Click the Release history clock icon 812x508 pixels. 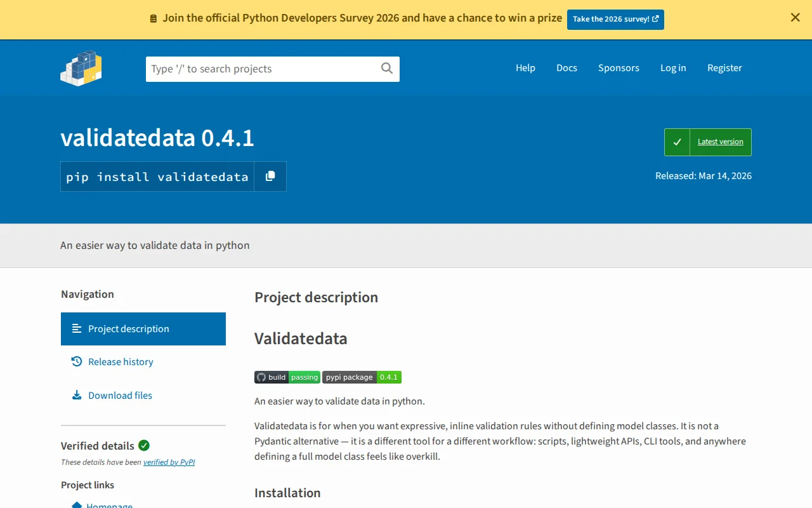click(77, 362)
